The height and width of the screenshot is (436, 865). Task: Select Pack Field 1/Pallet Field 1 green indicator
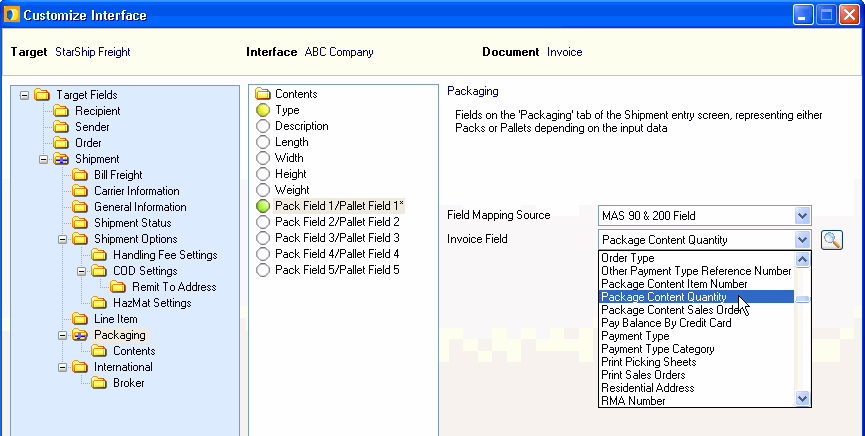tap(263, 206)
